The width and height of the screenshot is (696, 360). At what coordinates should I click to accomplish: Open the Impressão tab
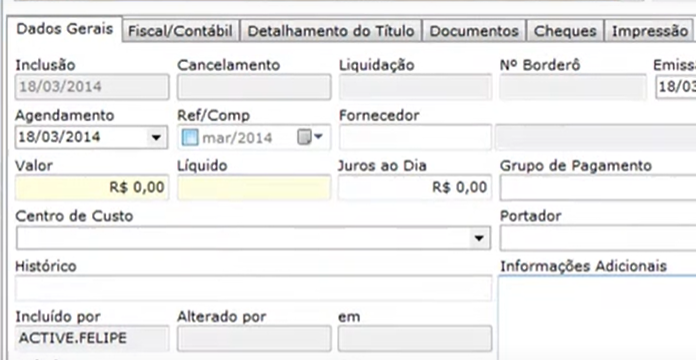(x=649, y=31)
